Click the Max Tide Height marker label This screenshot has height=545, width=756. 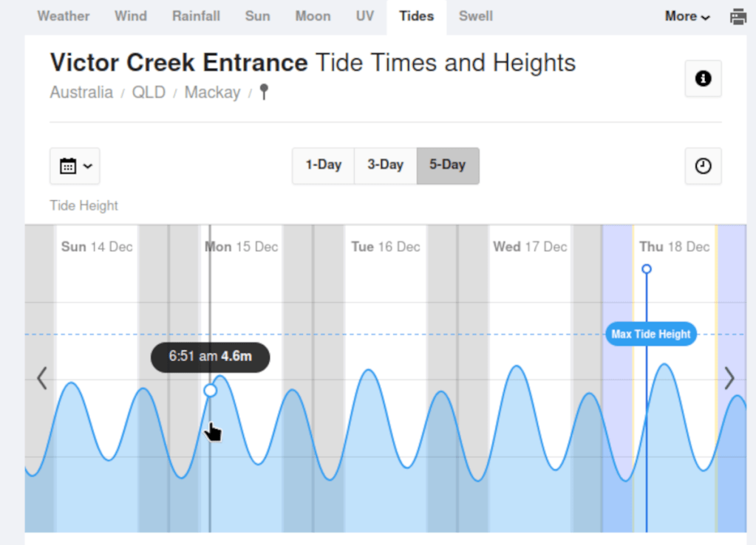point(651,335)
